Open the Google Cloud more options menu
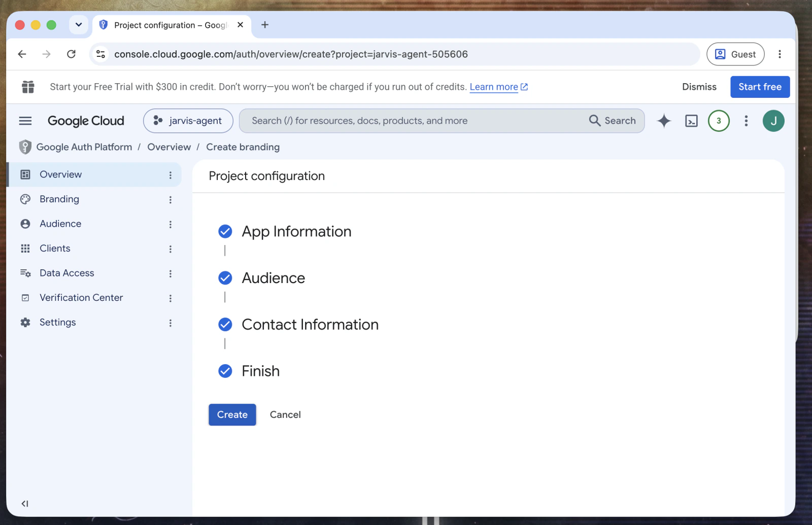This screenshot has width=812, height=525. (746, 121)
